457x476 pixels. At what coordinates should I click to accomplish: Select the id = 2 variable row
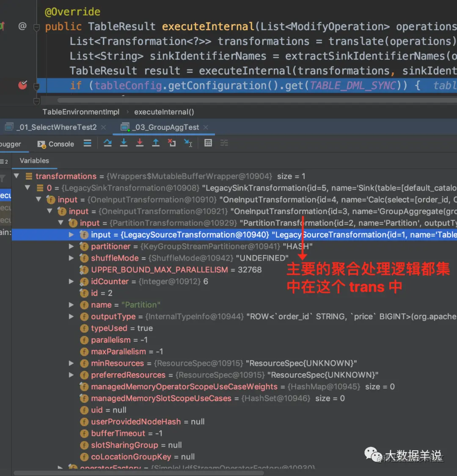[234, 293]
